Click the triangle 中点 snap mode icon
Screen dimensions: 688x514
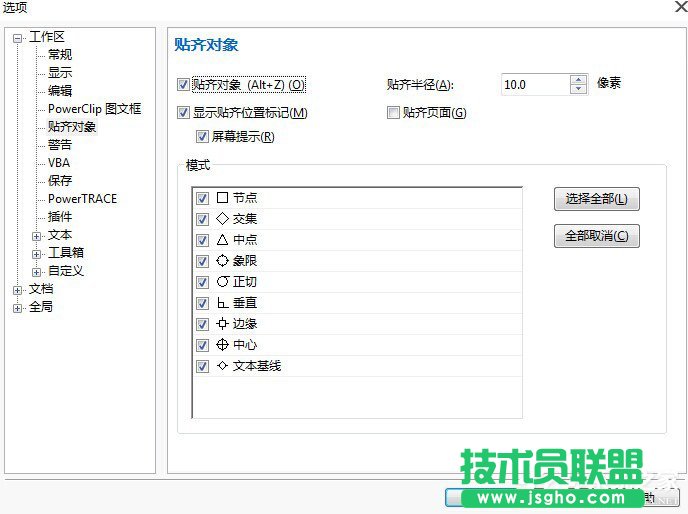tap(222, 240)
